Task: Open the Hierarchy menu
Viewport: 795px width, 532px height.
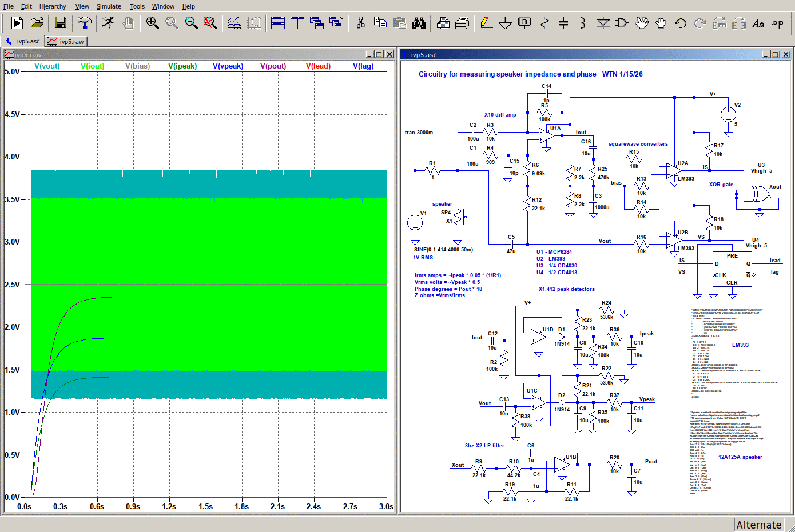Action: pyautogui.click(x=53, y=6)
